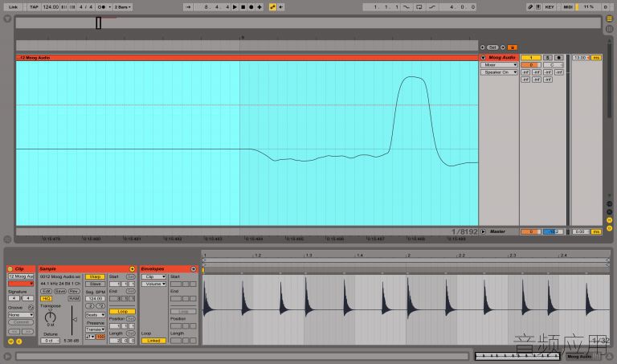Open the Envelopes device chooser showing Clip
This screenshot has width=617, height=364.
click(154, 277)
